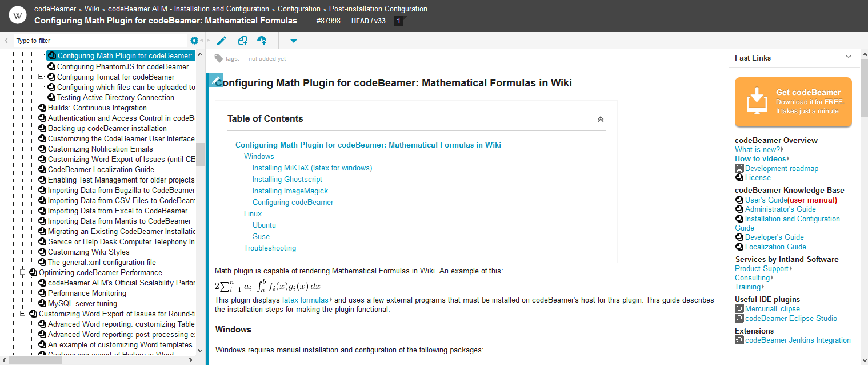Collapse the Fast Links panel
Screen dimensions: 868x365
click(x=849, y=57)
